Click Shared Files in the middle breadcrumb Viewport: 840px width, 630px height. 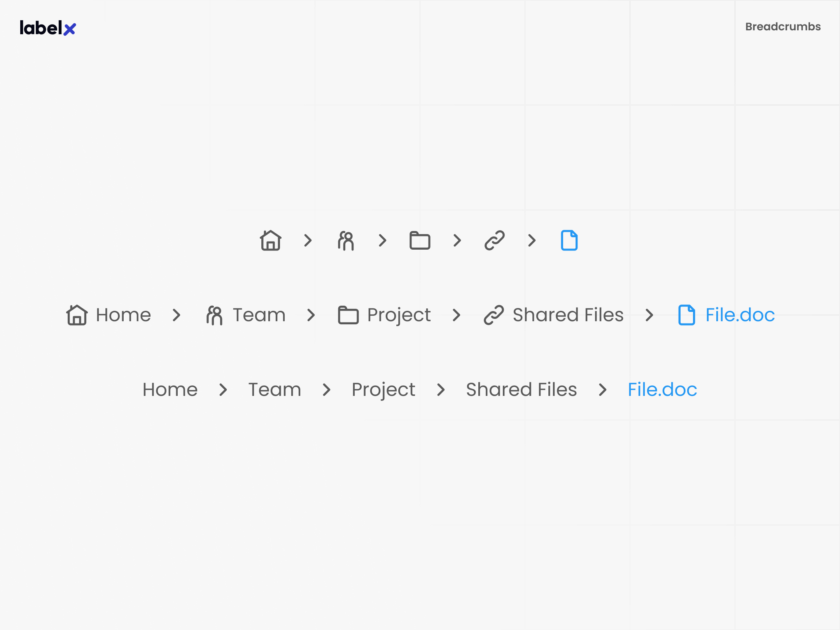[x=568, y=315]
